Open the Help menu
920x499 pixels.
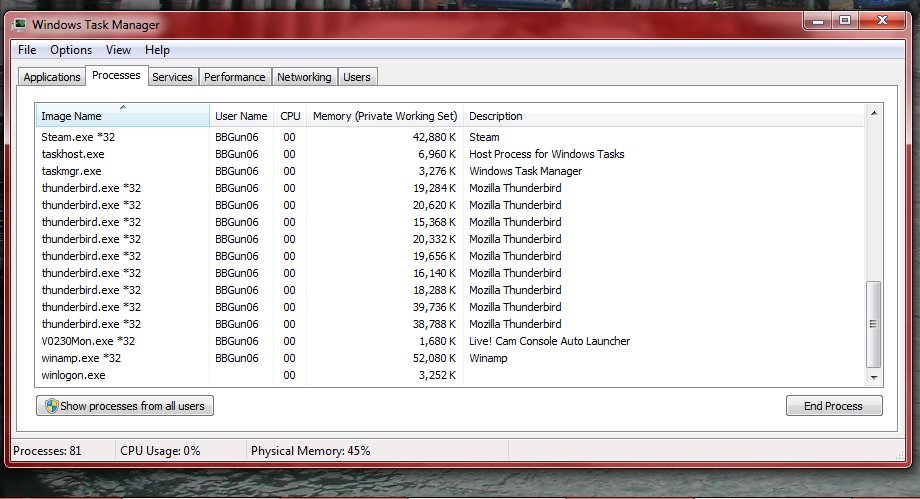pos(157,50)
